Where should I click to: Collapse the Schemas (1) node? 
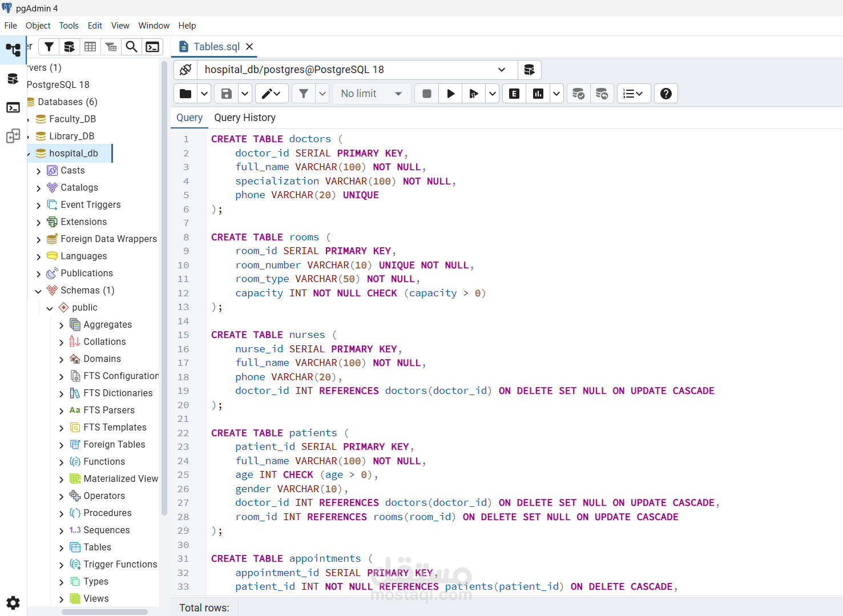tap(38, 291)
